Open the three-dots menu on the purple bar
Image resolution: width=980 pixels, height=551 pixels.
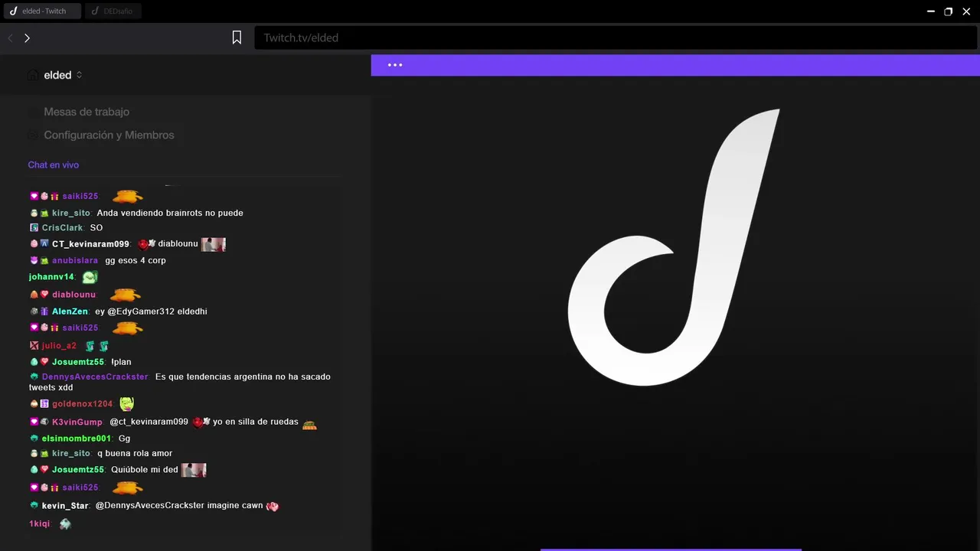(395, 65)
